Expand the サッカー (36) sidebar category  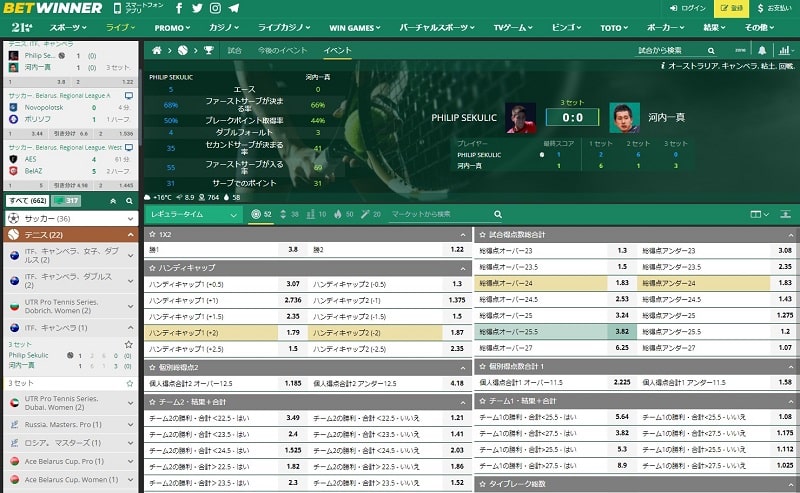tap(71, 218)
